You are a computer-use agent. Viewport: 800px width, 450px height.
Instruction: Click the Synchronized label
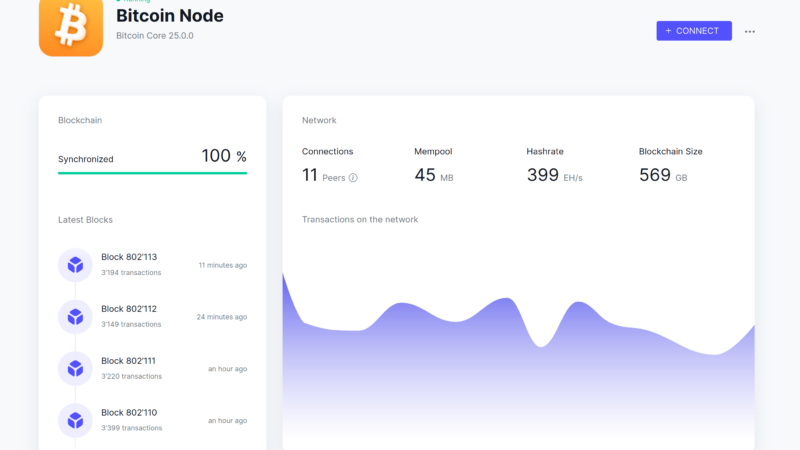(x=86, y=159)
